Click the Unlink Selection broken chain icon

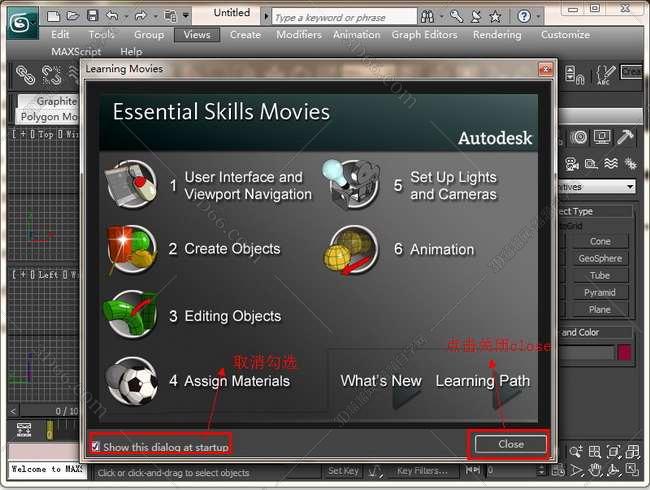tap(51, 75)
